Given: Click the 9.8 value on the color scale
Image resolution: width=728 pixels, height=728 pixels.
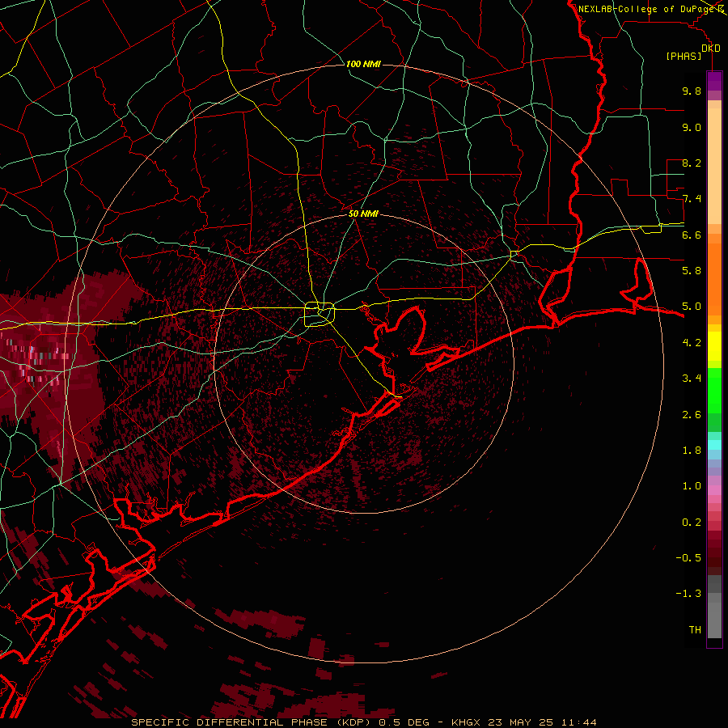Looking at the screenshot, I should (692, 91).
